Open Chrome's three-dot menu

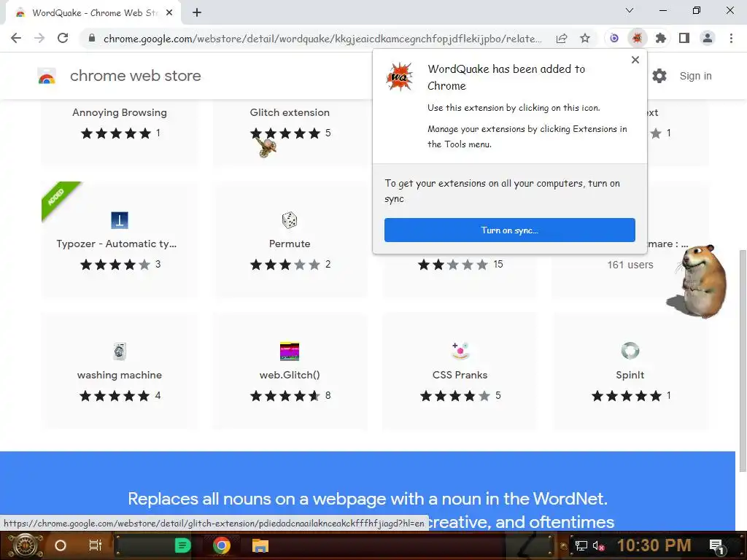[731, 38]
